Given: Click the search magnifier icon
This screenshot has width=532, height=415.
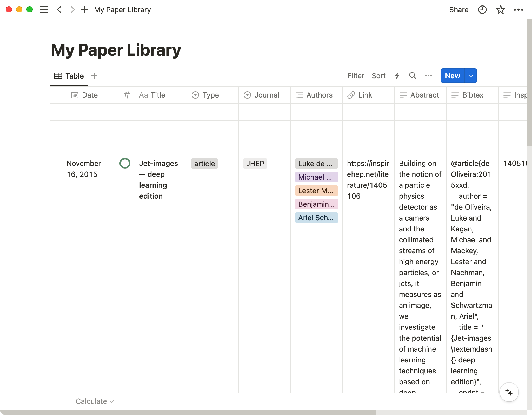Looking at the screenshot, I should coord(413,76).
